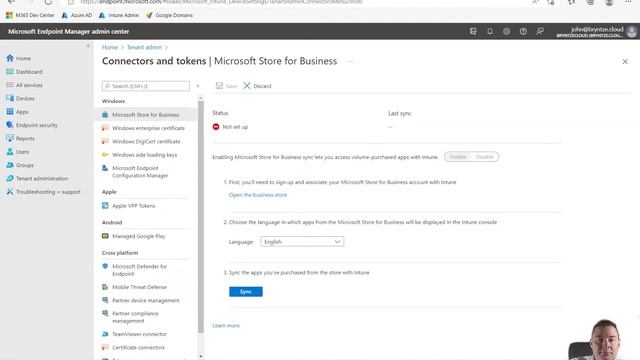Open Intune Admin bookmark

click(119, 15)
